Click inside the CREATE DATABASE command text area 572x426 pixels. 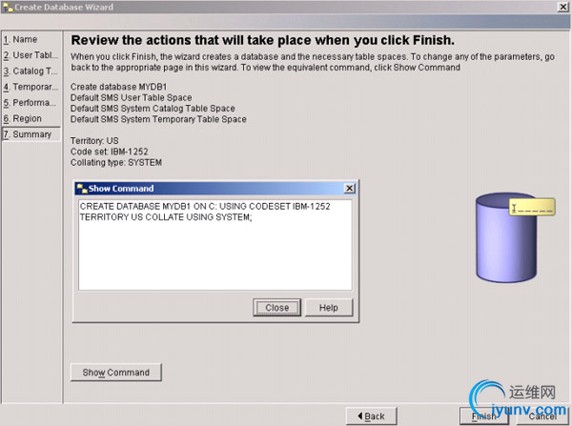tap(215, 245)
